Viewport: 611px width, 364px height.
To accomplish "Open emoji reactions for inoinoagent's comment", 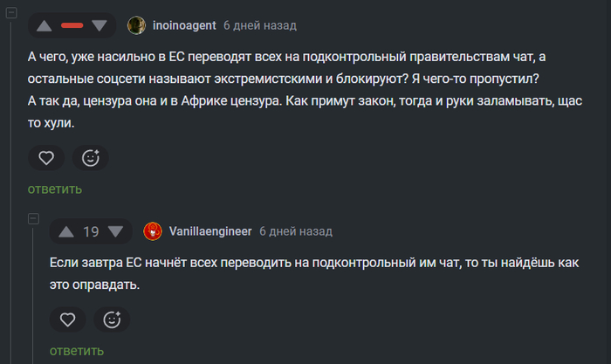I will tap(90, 158).
